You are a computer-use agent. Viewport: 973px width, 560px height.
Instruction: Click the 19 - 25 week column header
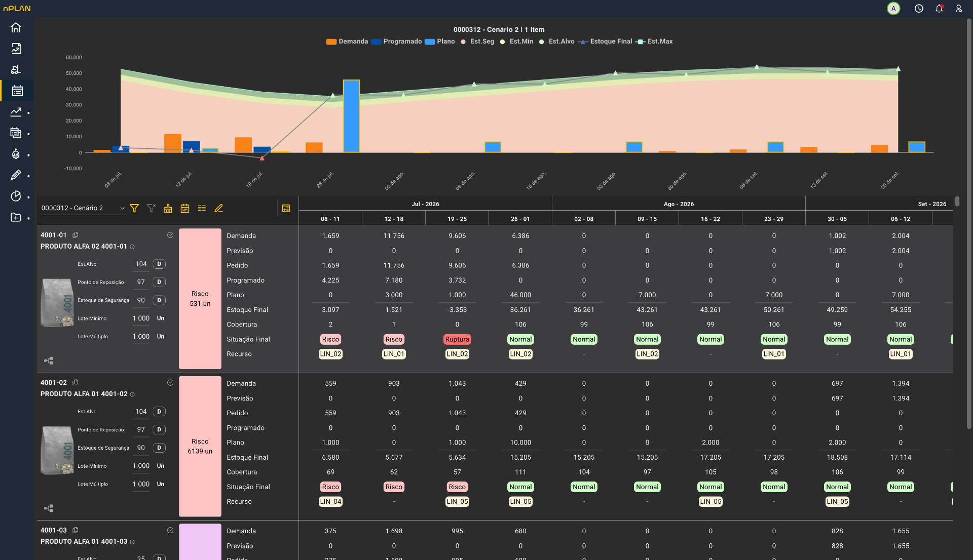pos(457,219)
